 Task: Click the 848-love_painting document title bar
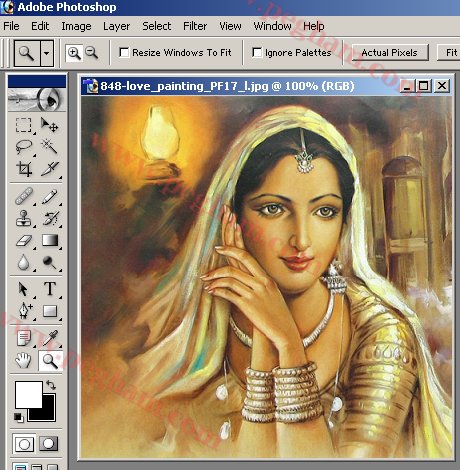(227, 86)
